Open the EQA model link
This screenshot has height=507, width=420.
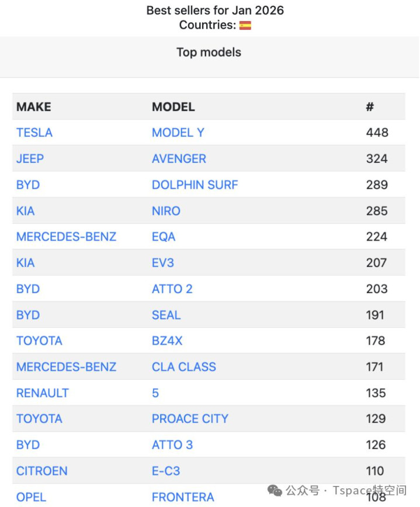click(164, 237)
